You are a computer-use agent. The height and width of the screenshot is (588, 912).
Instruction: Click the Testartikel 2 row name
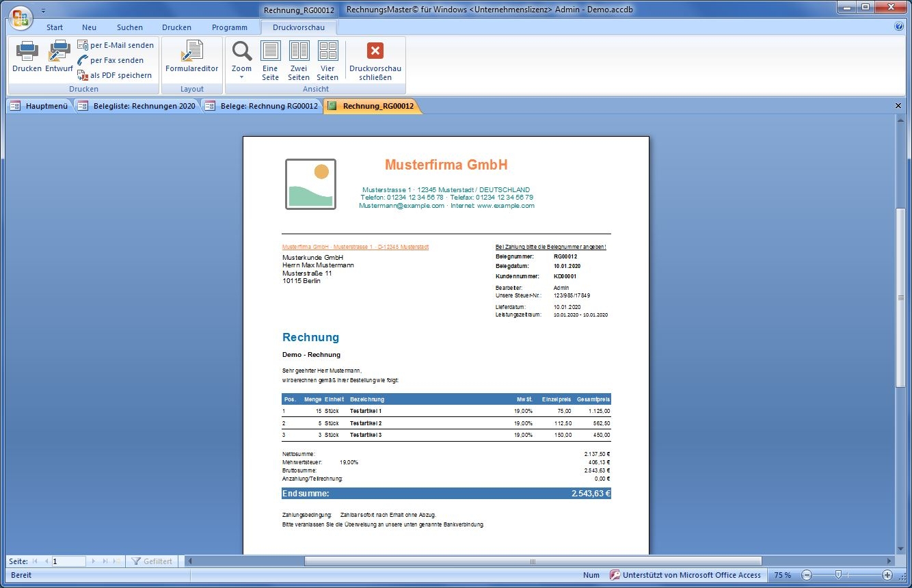click(x=366, y=423)
